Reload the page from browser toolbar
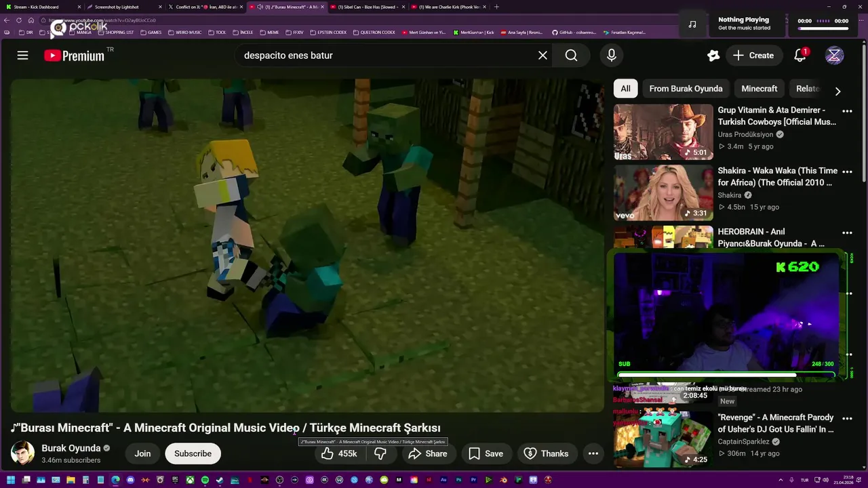 19,20
